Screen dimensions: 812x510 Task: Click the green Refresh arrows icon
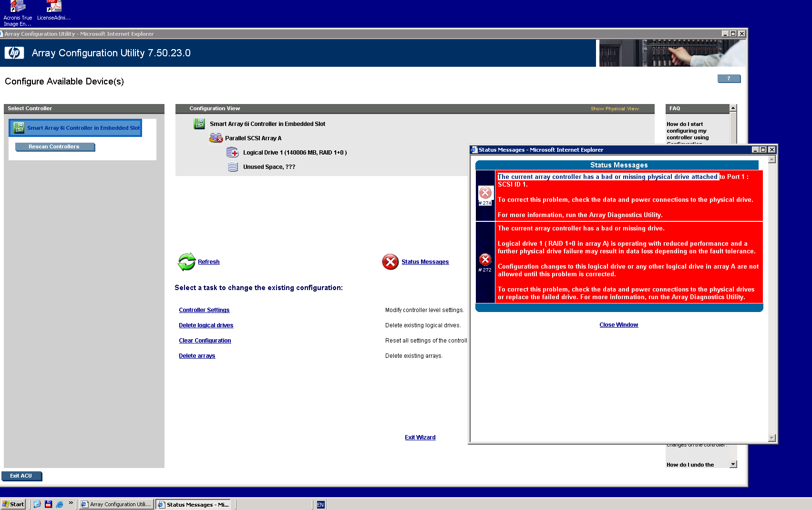pyautogui.click(x=186, y=261)
